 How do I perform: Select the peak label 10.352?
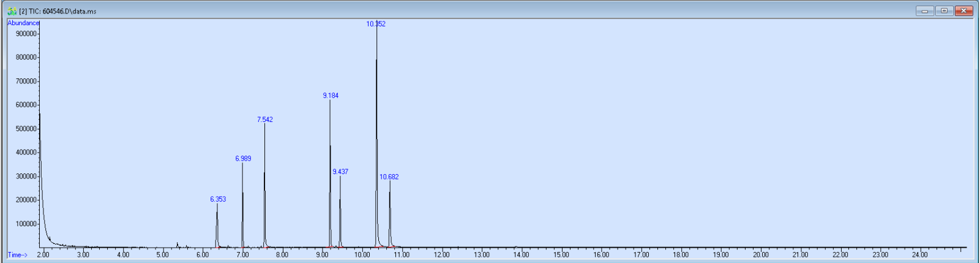(x=376, y=24)
